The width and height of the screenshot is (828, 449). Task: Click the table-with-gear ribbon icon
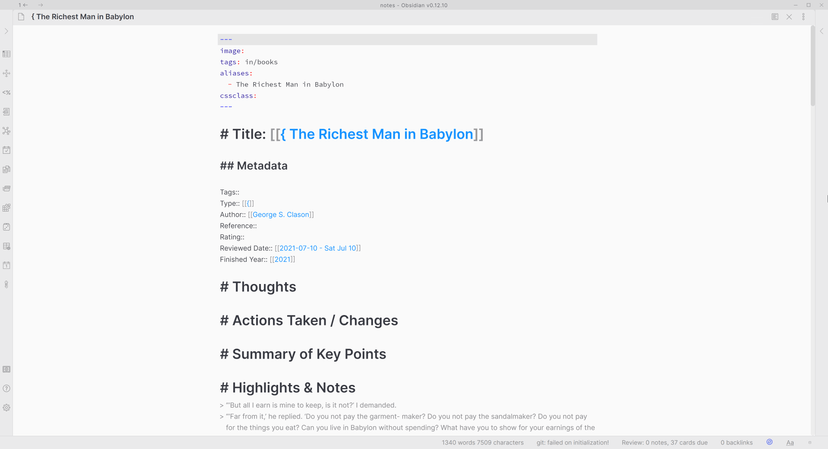point(6,246)
